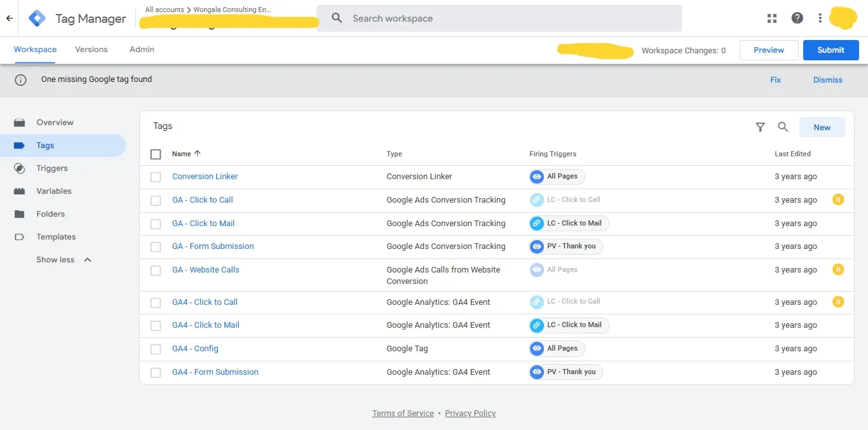
Task: Check the Conversion Linker row checkbox
Action: (156, 177)
